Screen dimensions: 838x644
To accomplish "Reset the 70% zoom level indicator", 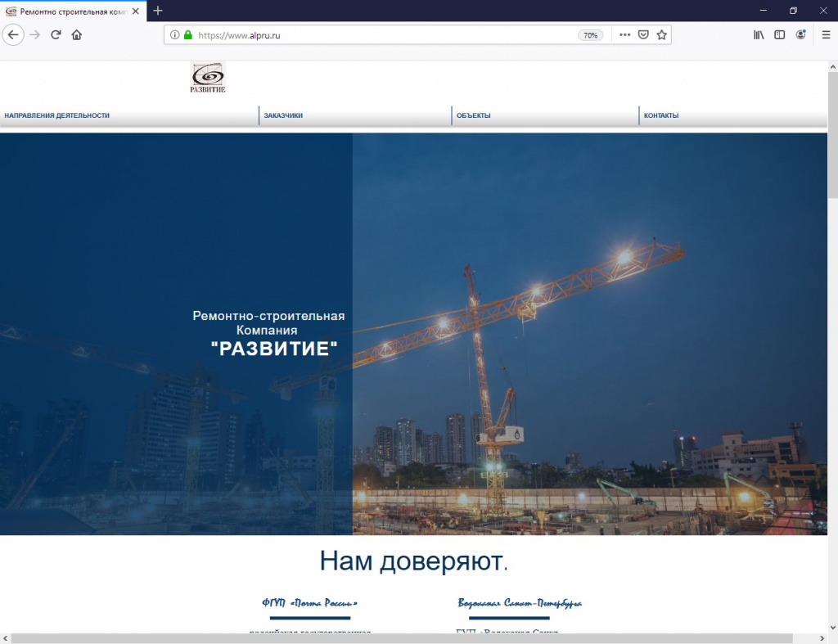I will pyautogui.click(x=590, y=35).
